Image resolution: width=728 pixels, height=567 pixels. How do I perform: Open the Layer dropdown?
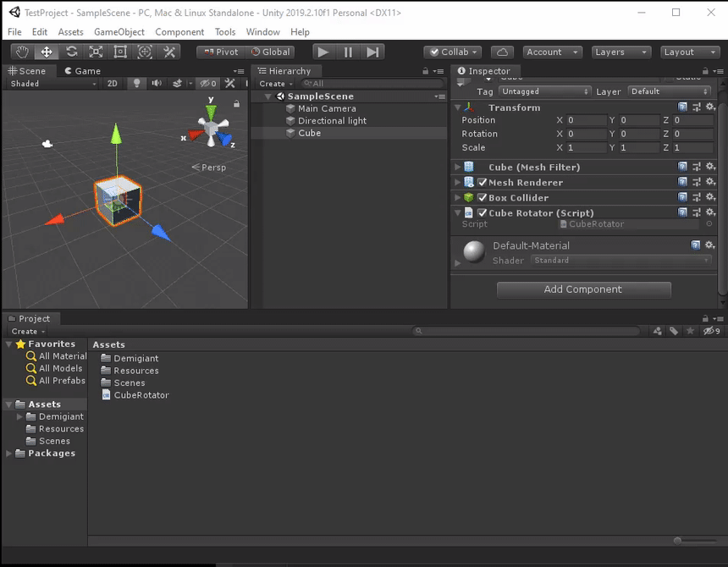[x=669, y=91]
